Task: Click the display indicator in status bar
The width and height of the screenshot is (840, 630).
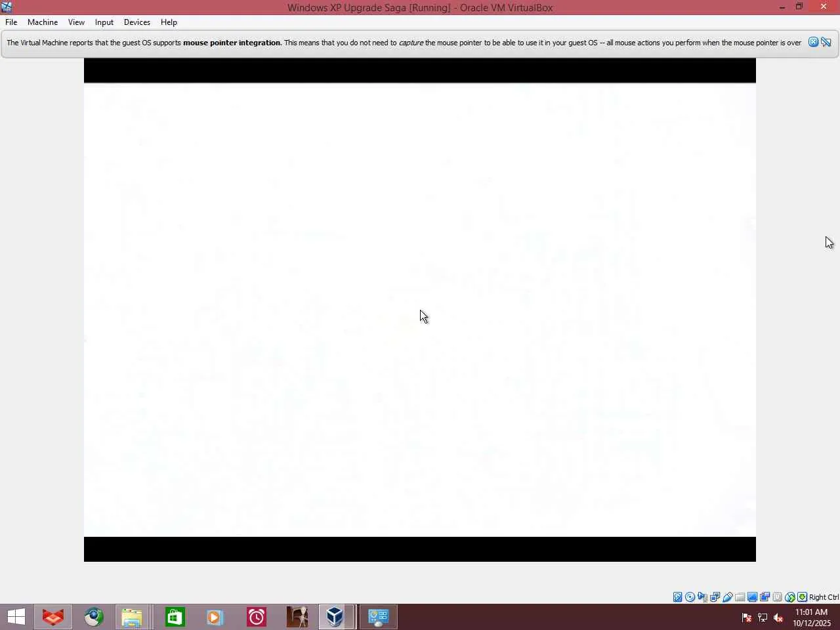Action: point(753,597)
